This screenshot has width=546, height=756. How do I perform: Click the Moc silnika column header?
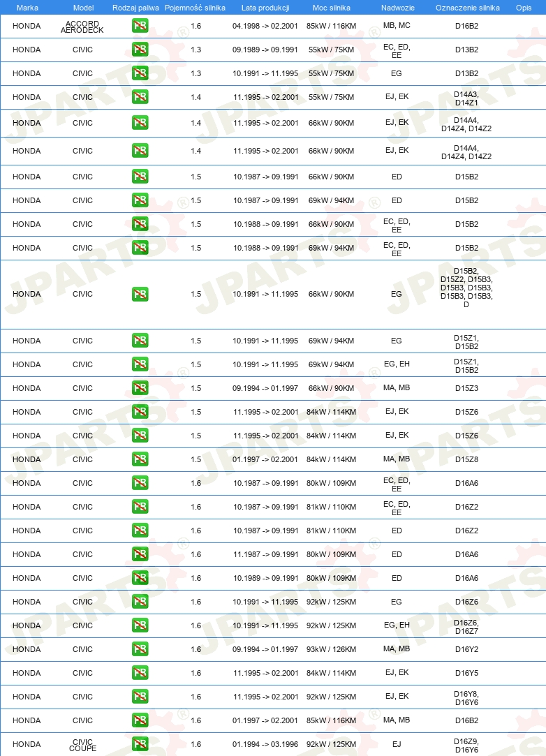pos(332,8)
